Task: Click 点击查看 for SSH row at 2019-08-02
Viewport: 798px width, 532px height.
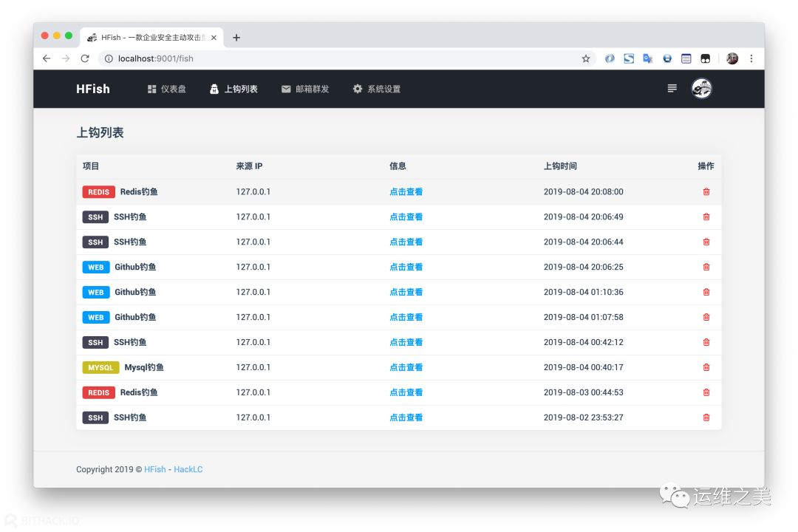Action: click(x=406, y=417)
